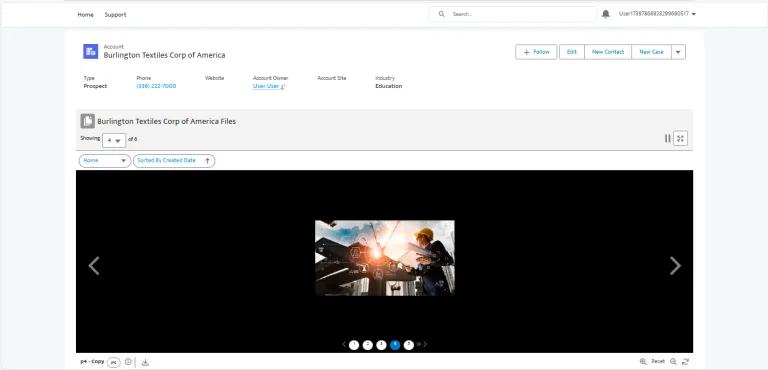Call phone number (336) 222-7000
Screen dimensions: 768x370
pyautogui.click(x=156, y=86)
